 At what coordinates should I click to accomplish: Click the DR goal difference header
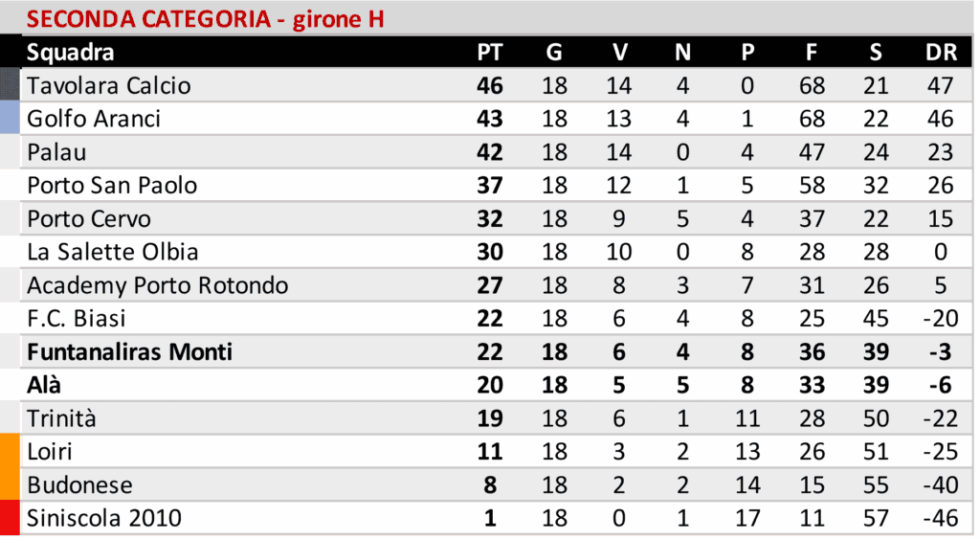941,53
